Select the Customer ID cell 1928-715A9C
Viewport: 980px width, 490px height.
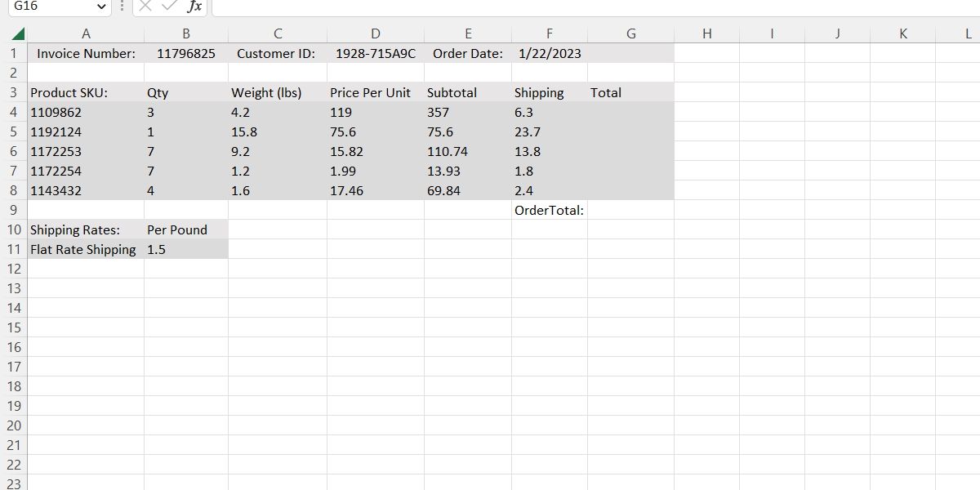tap(375, 54)
